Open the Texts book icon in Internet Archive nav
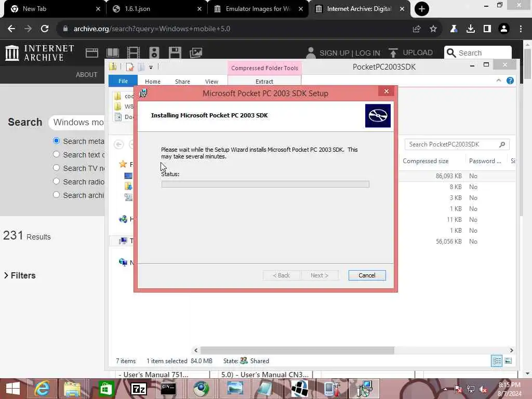Screen dimensions: 532x399 pyautogui.click(x=113, y=53)
